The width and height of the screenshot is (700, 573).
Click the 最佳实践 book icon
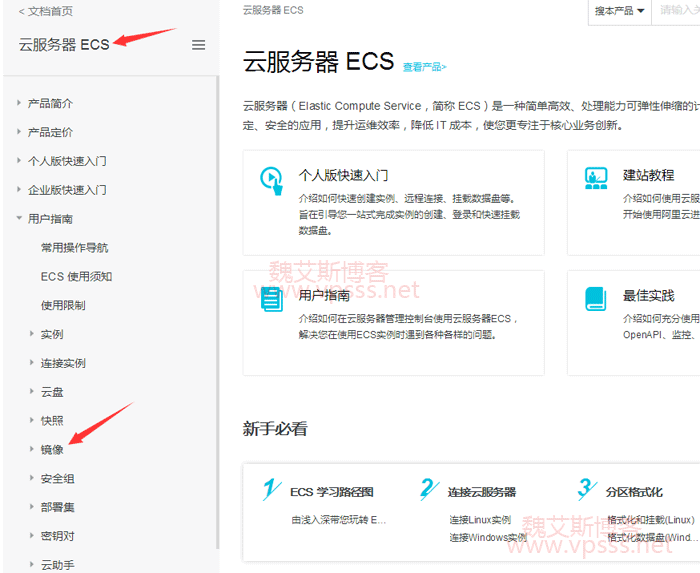coord(596,298)
